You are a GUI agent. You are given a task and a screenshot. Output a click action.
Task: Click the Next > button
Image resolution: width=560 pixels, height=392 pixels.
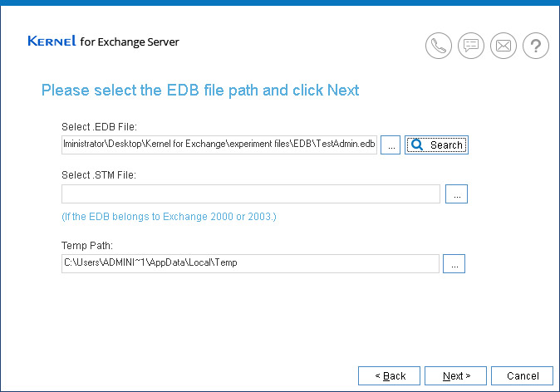[455, 376]
